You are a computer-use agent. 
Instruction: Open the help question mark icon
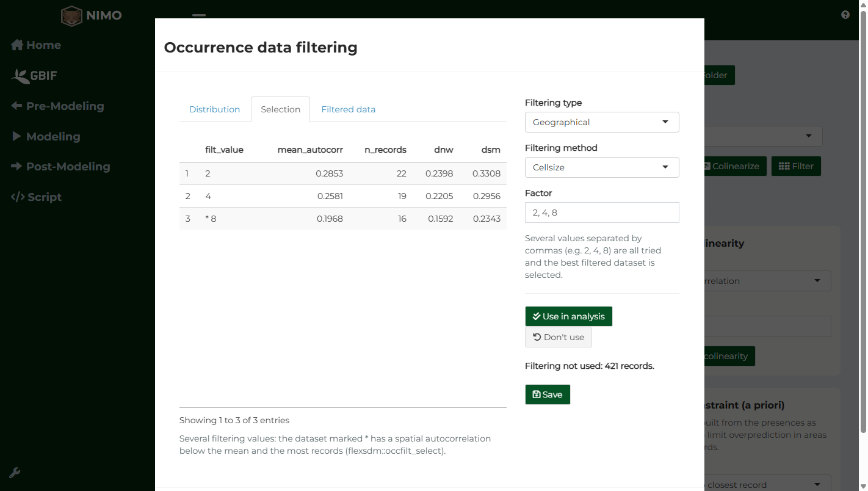(x=845, y=15)
